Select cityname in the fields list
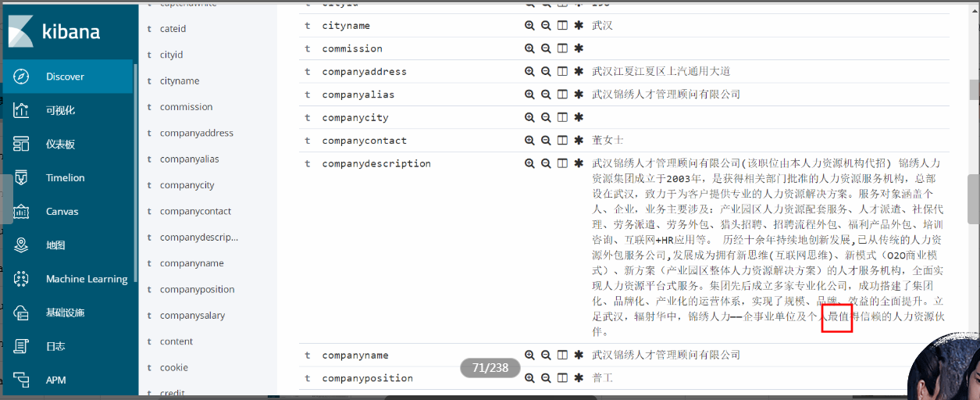This screenshot has height=400, width=980. 180,80
